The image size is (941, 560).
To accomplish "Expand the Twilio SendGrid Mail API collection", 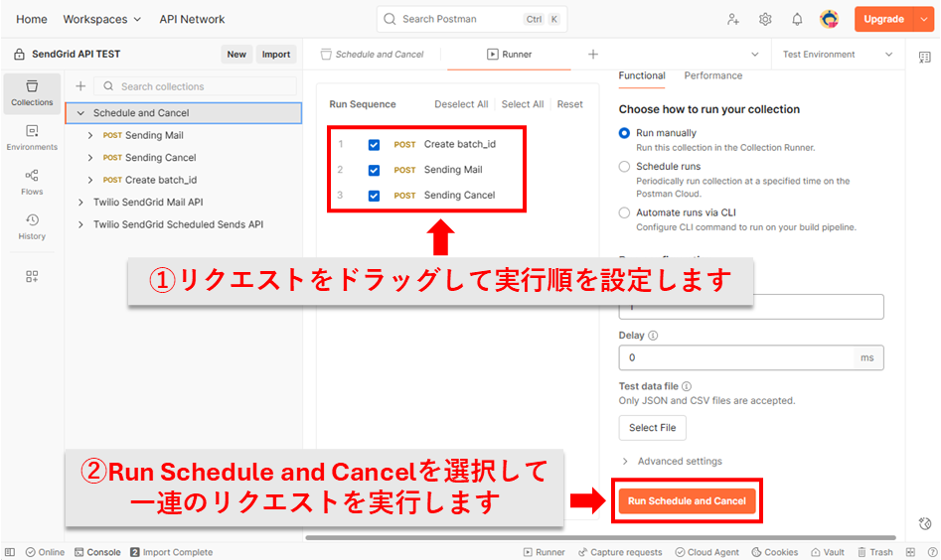I will click(81, 203).
